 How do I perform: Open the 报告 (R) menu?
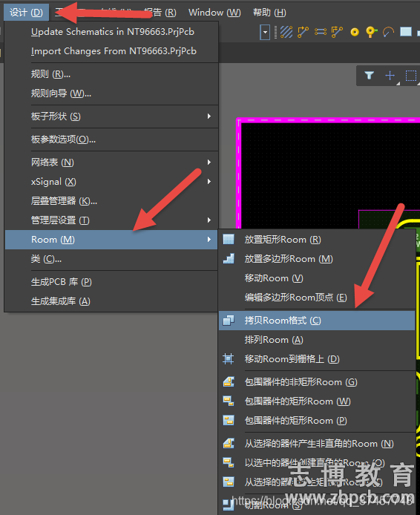point(160,13)
